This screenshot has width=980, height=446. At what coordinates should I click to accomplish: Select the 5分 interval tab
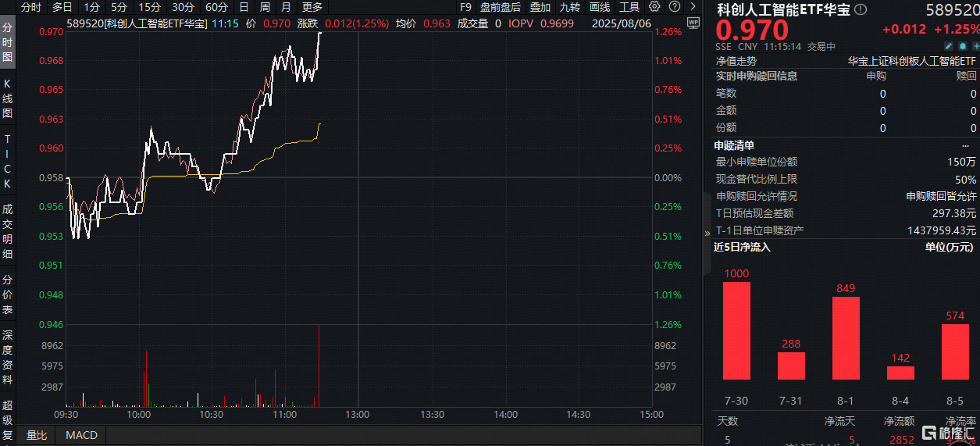click(119, 7)
